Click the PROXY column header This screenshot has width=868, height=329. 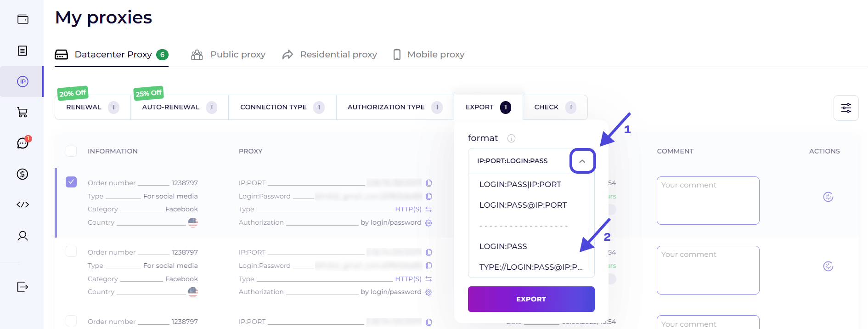click(250, 151)
